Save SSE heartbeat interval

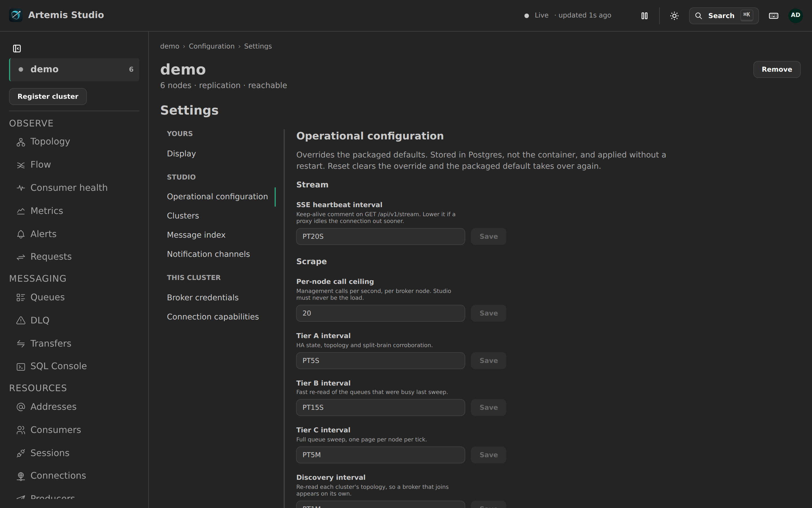point(488,237)
